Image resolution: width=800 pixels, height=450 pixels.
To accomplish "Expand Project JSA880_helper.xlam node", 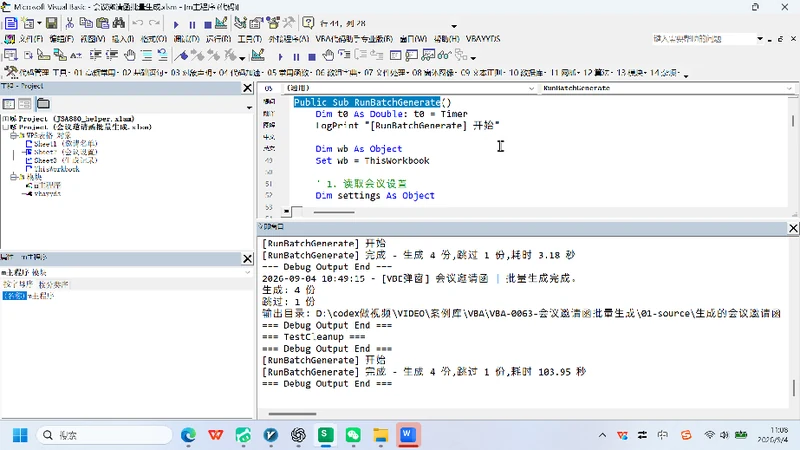I will (5, 119).
